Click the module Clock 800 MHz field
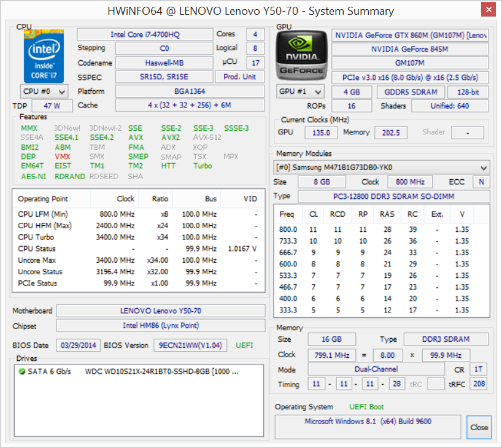The height and width of the screenshot is (448, 502). click(410, 182)
